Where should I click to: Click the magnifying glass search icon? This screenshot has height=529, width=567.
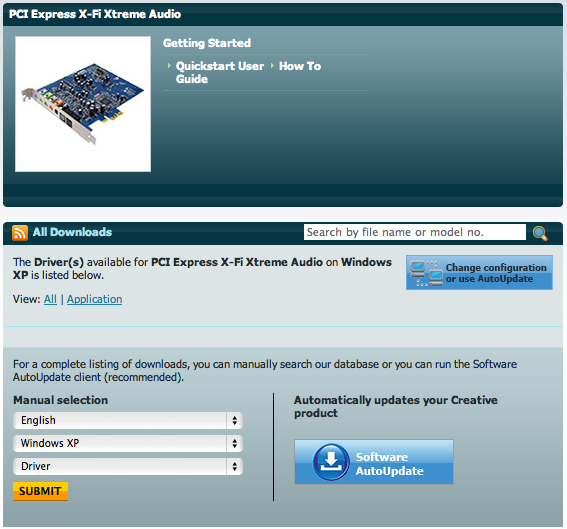click(x=540, y=233)
